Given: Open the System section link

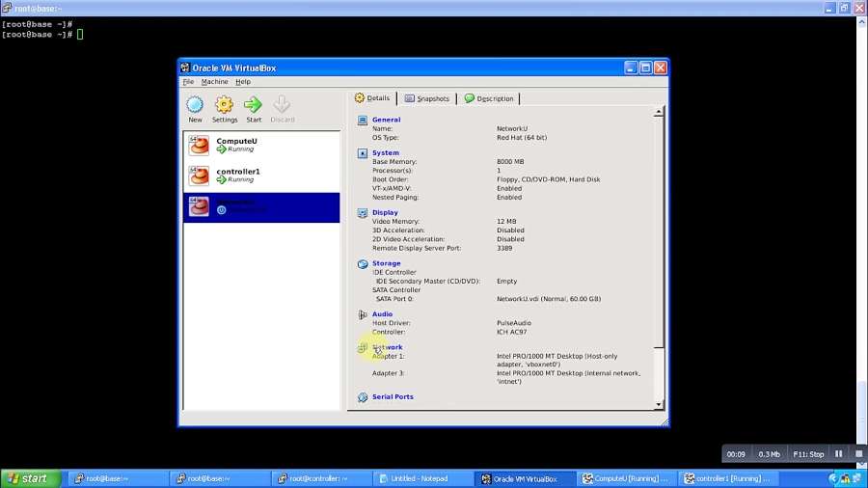Looking at the screenshot, I should (x=385, y=152).
